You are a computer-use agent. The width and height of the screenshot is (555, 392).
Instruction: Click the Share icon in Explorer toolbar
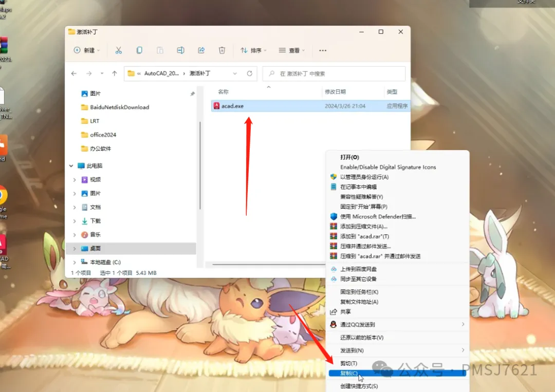[201, 50]
